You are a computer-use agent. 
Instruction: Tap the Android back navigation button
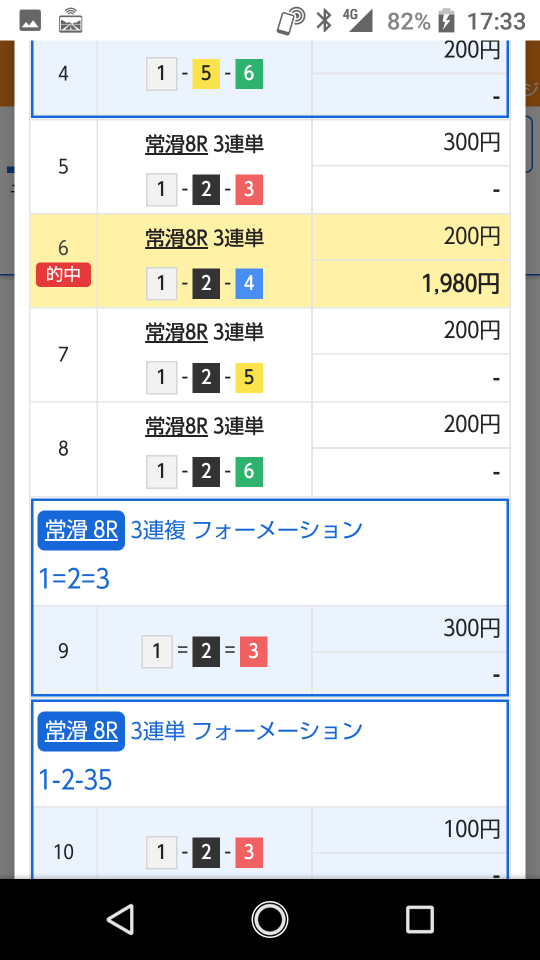[121, 919]
